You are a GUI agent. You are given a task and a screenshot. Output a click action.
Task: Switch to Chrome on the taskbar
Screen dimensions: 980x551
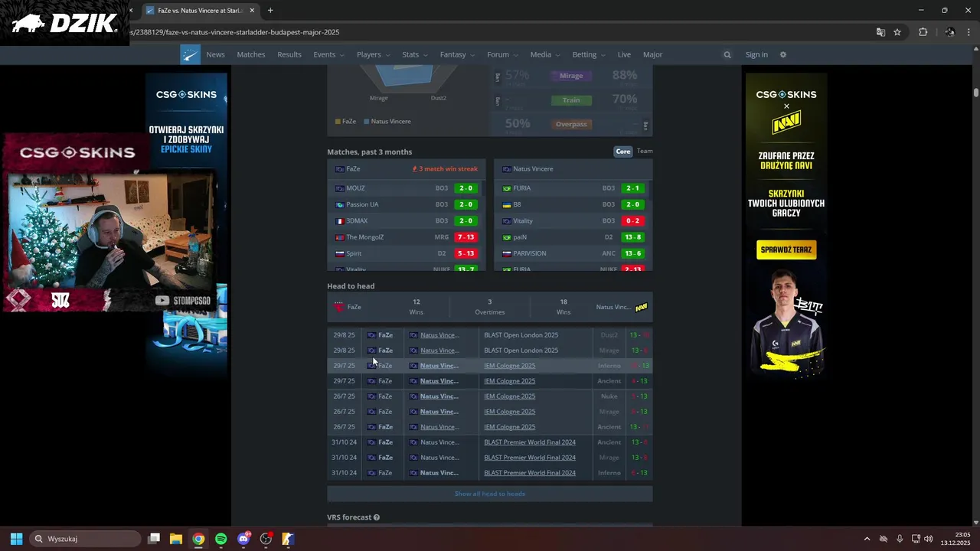pos(198,539)
